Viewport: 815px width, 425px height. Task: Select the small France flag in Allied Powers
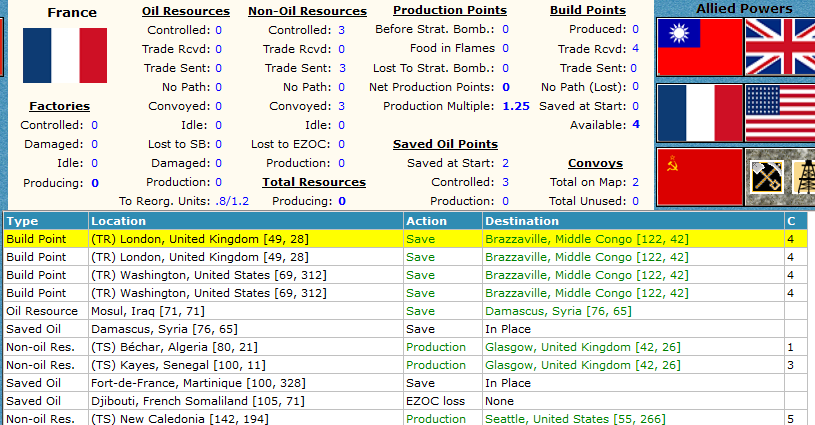tap(700, 113)
